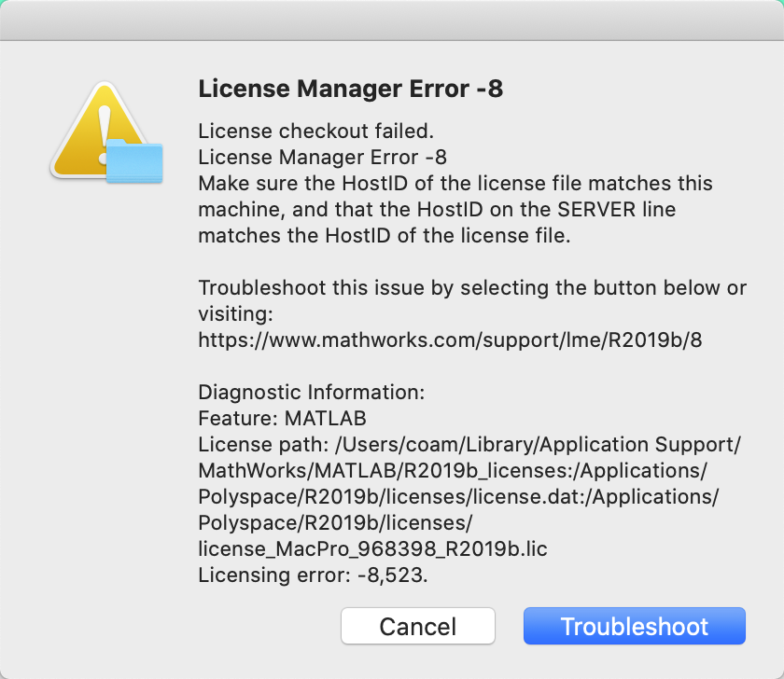Dismiss the dialog with the Cancel button

417,626
